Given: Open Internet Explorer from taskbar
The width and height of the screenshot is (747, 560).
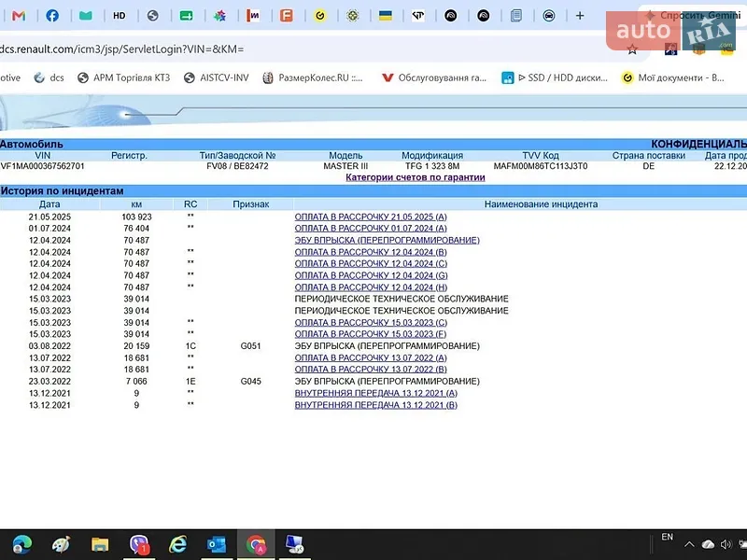Looking at the screenshot, I should pyautogui.click(x=177, y=544).
